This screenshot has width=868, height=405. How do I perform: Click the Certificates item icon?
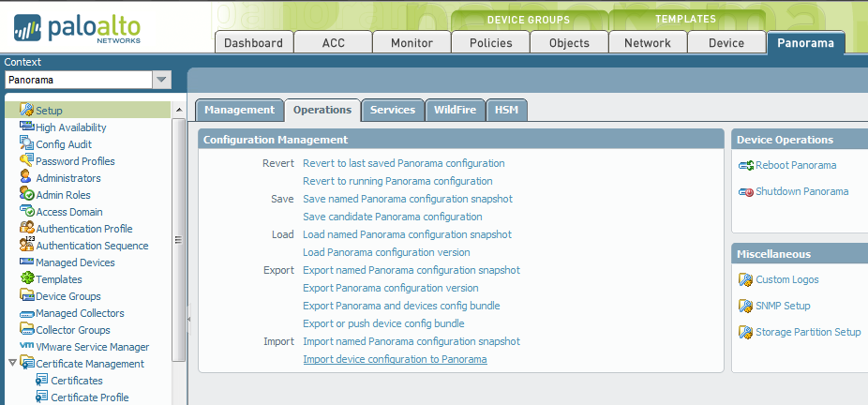click(x=41, y=380)
